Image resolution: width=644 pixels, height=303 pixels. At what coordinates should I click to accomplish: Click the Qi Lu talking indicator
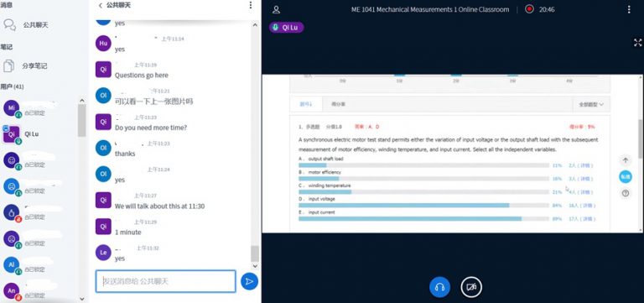click(x=286, y=28)
